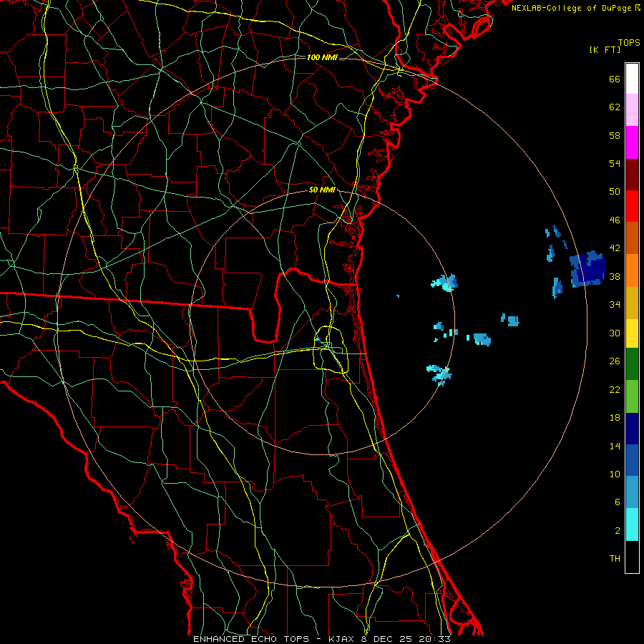Click the white swatch atop the tops legend
This screenshot has width=644, height=644.
(x=632, y=79)
